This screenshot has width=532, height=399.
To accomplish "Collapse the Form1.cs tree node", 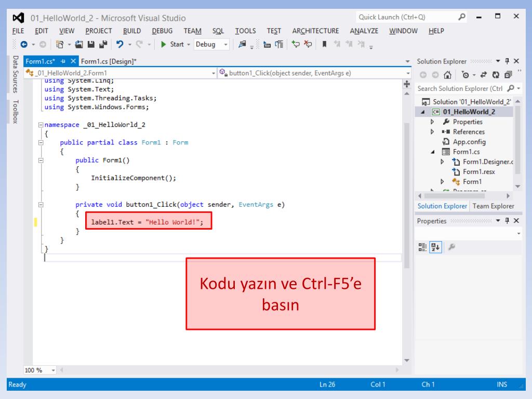I will 433,152.
